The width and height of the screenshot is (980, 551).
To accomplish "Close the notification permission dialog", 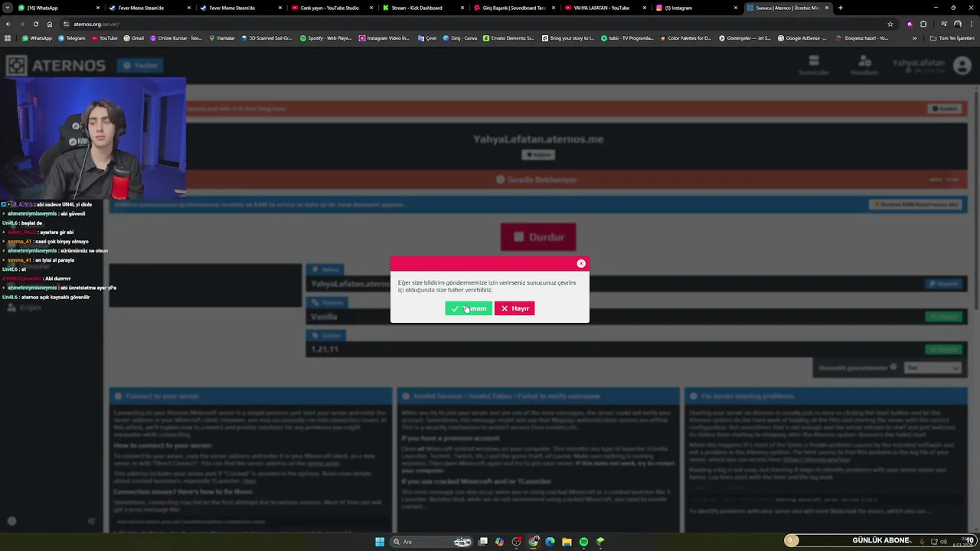I will pos(581,263).
